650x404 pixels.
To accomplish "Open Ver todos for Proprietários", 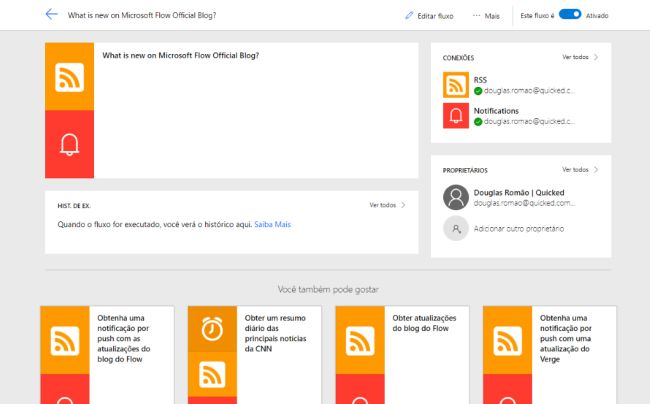I will tap(580, 169).
